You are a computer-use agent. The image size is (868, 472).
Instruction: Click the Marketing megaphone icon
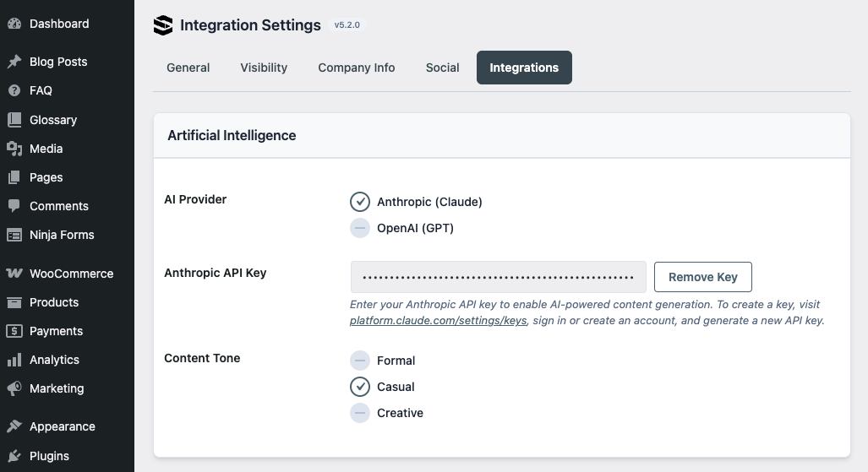14,388
